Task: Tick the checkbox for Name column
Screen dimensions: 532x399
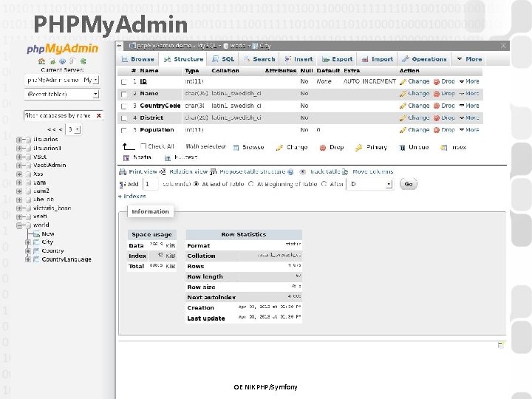Action: [124, 94]
